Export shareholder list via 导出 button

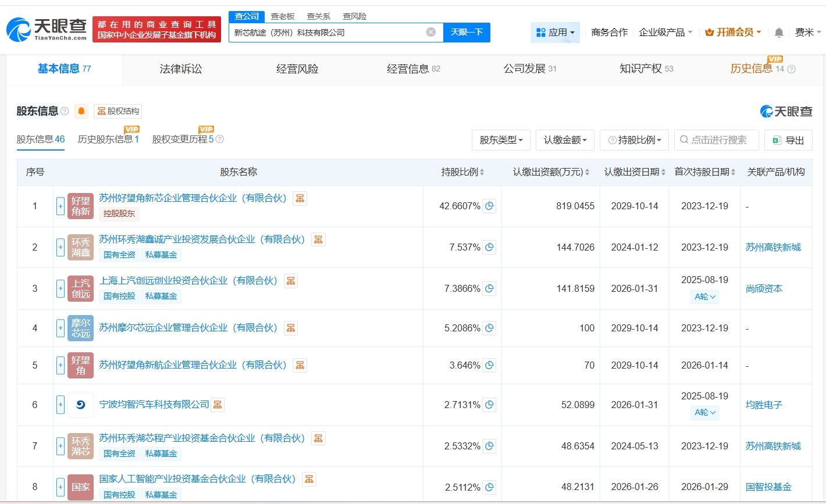coord(788,140)
